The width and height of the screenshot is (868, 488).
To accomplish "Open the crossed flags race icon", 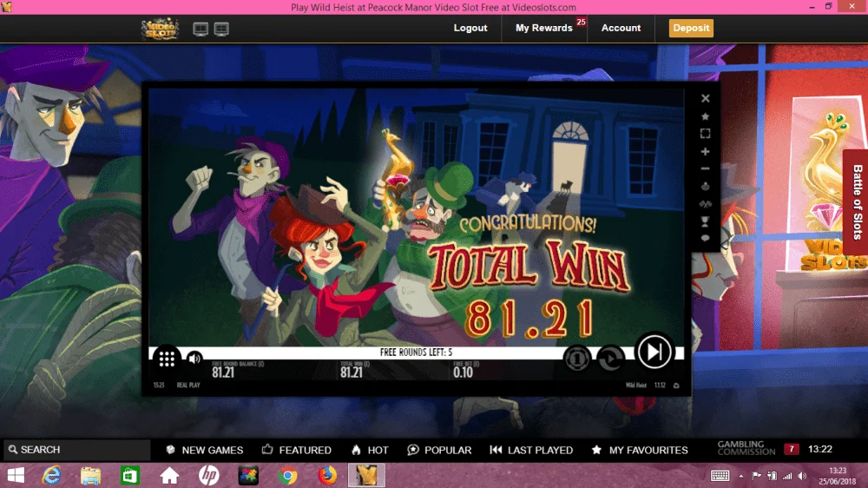I will click(x=705, y=204).
